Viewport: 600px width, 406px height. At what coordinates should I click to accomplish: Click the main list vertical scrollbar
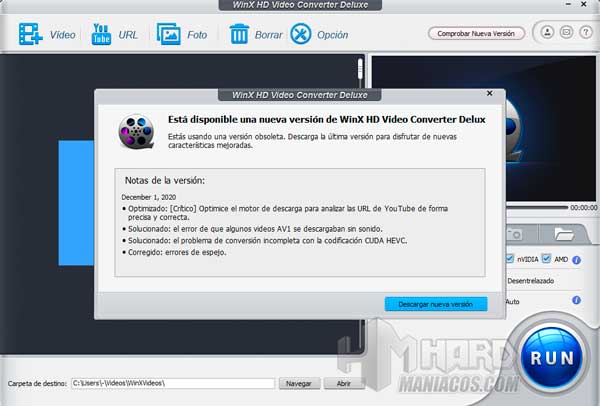(360, 69)
